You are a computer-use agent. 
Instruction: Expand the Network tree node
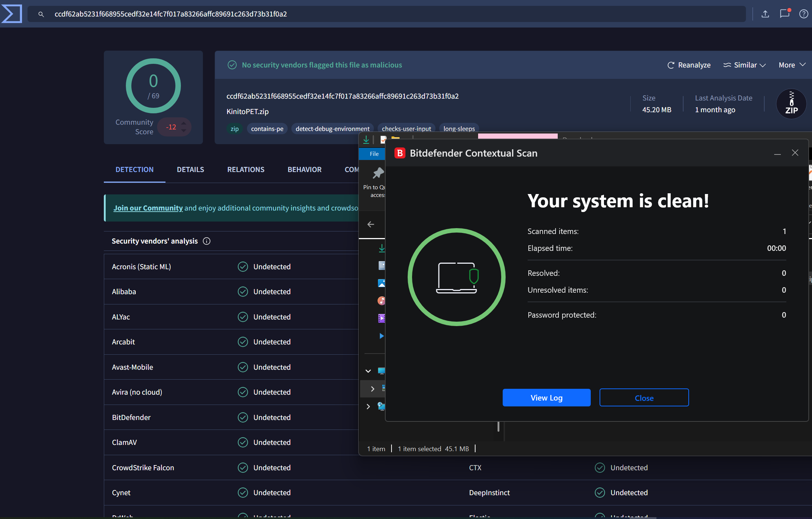pyautogui.click(x=368, y=406)
